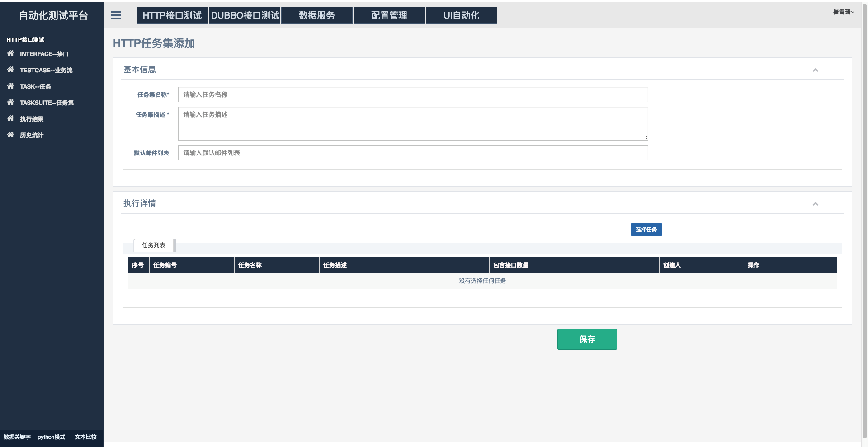Open TASKSUITE--任务集 in the sidebar
Image resolution: width=868 pixels, height=447 pixels.
(47, 103)
